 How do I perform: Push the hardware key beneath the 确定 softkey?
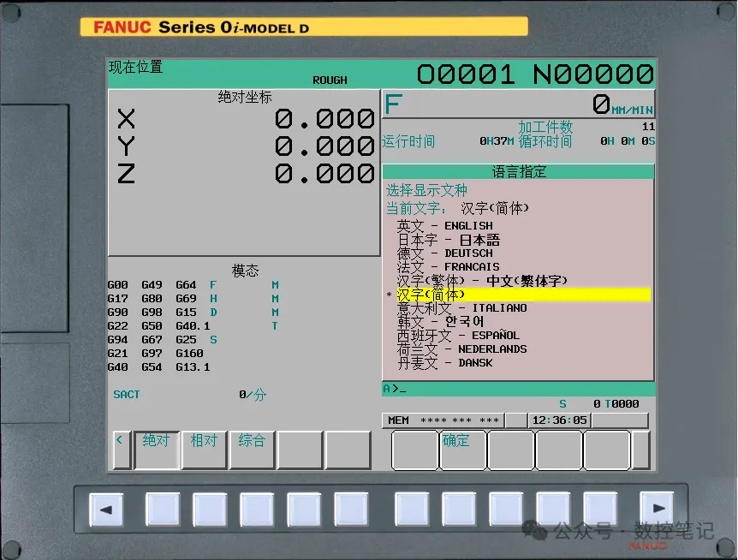tap(459, 509)
